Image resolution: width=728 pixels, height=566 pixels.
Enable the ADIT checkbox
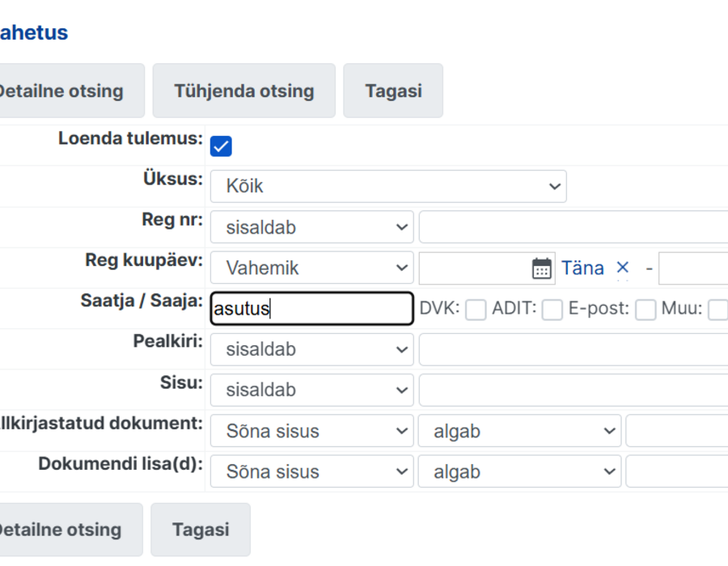[552, 310]
